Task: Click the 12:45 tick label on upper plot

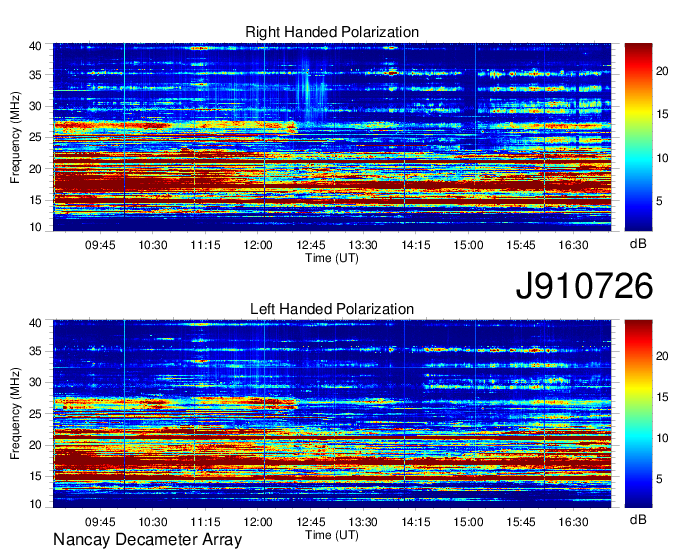Action: pyautogui.click(x=311, y=245)
